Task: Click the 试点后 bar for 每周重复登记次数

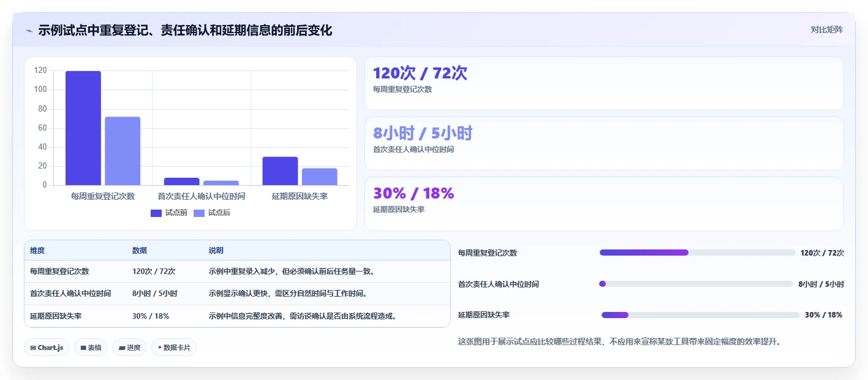Action: [x=123, y=151]
